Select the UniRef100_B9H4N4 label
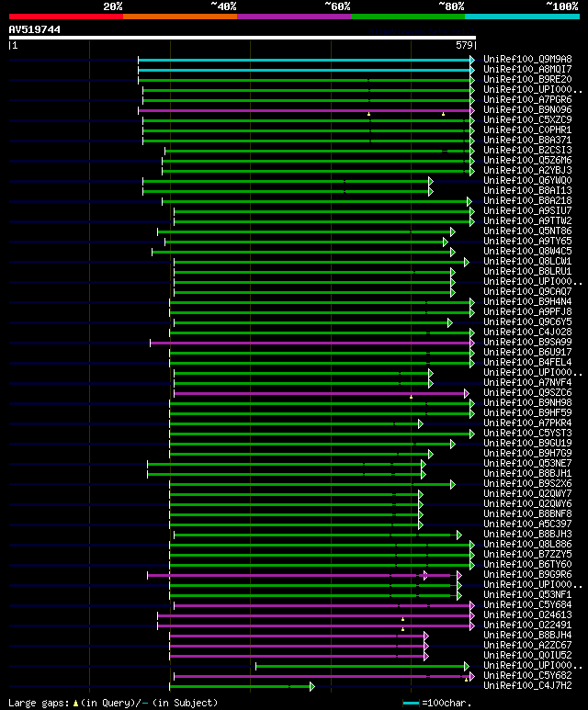 pyautogui.click(x=527, y=301)
